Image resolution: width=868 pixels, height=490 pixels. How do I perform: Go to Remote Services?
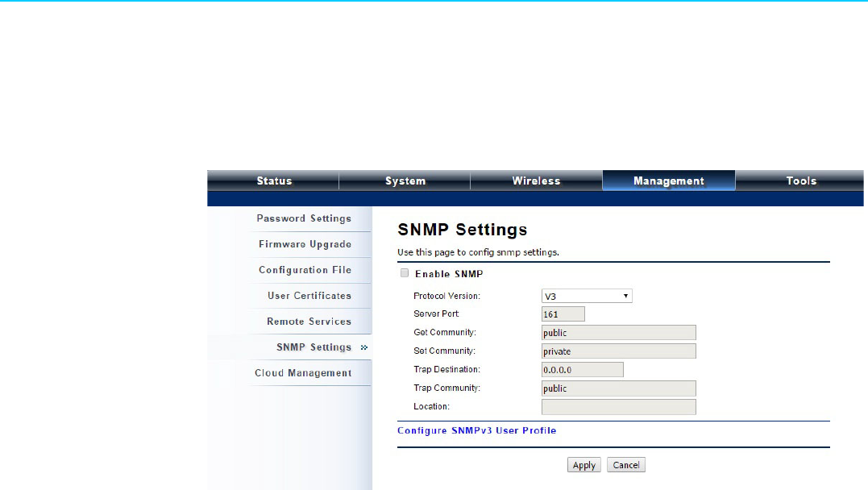coord(309,321)
